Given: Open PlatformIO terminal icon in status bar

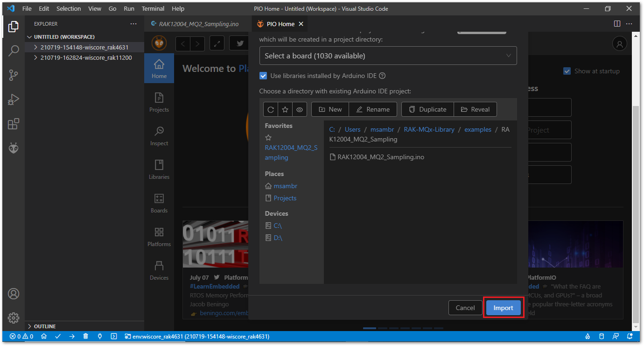Looking at the screenshot, I should 114,336.
